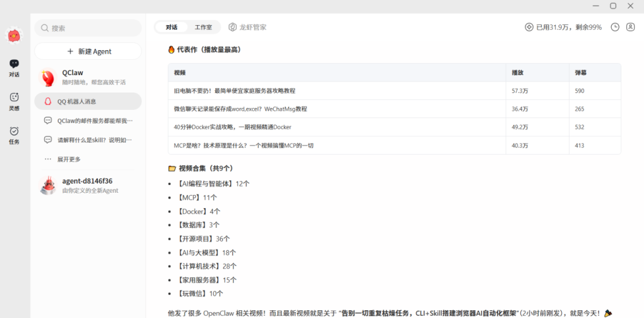644x318 pixels.
Task: Click the 龙虾管家 shield icon
Action: (233, 27)
